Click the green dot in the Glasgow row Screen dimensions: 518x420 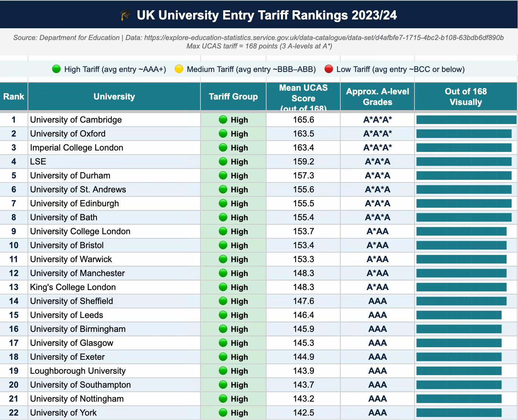(223, 343)
